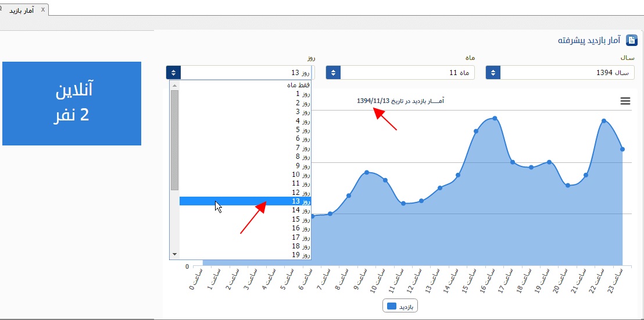Screen dimensions: 644x320
Task: Expand the day dropdown showing روز 13
Action: [247, 73]
